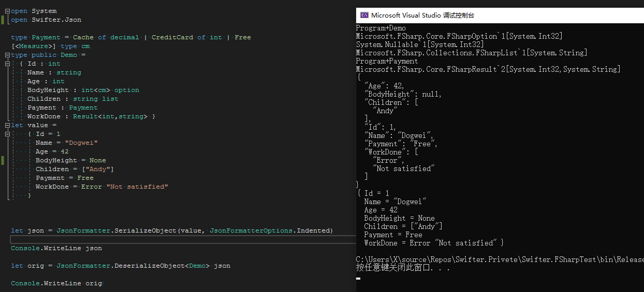Image resolution: width=644 pixels, height=292 pixels.
Task: Click 'Name : string' field declaration
Action: tap(54, 72)
